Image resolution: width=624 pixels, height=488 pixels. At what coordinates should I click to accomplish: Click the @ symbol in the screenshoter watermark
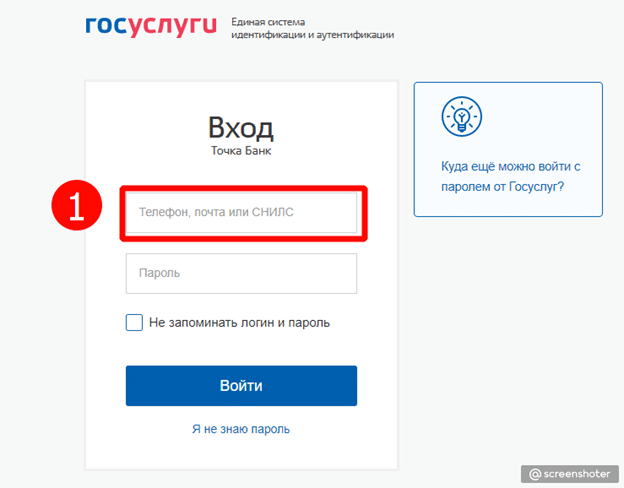[535, 474]
